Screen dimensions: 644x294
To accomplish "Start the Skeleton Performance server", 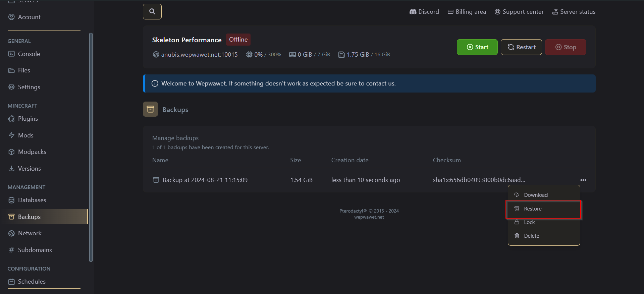I will [477, 47].
